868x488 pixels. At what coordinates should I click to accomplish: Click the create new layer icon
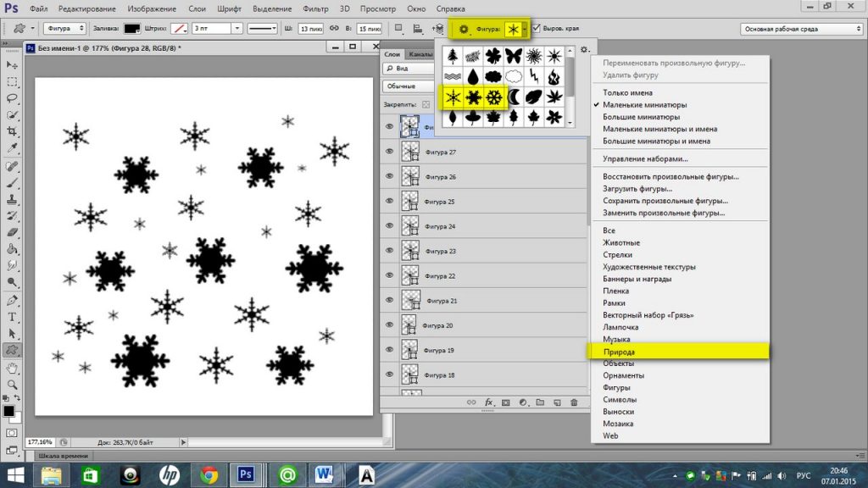click(557, 402)
